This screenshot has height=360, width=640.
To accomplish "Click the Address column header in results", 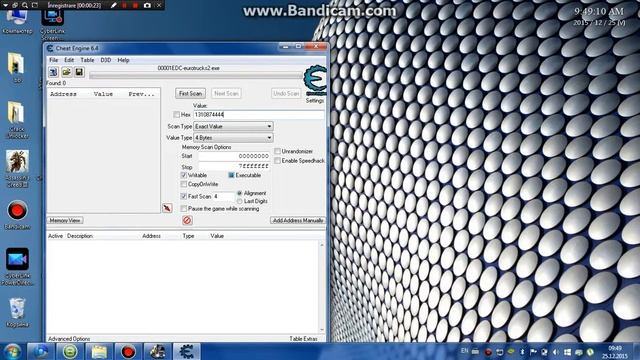I will pyautogui.click(x=63, y=94).
